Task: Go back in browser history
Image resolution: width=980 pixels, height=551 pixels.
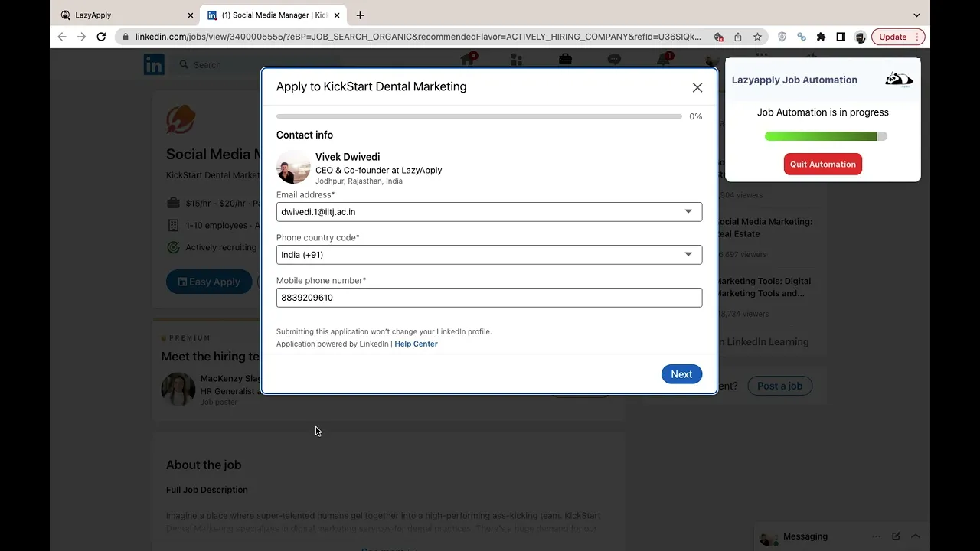Action: [x=62, y=37]
